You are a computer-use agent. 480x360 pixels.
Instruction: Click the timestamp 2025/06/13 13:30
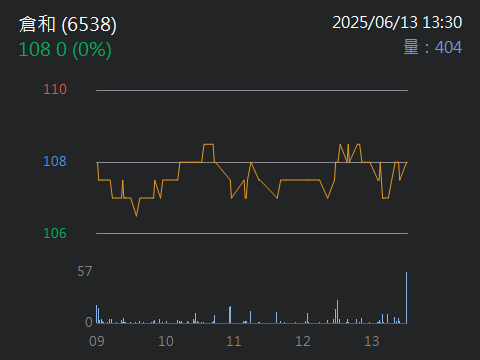coord(397,23)
